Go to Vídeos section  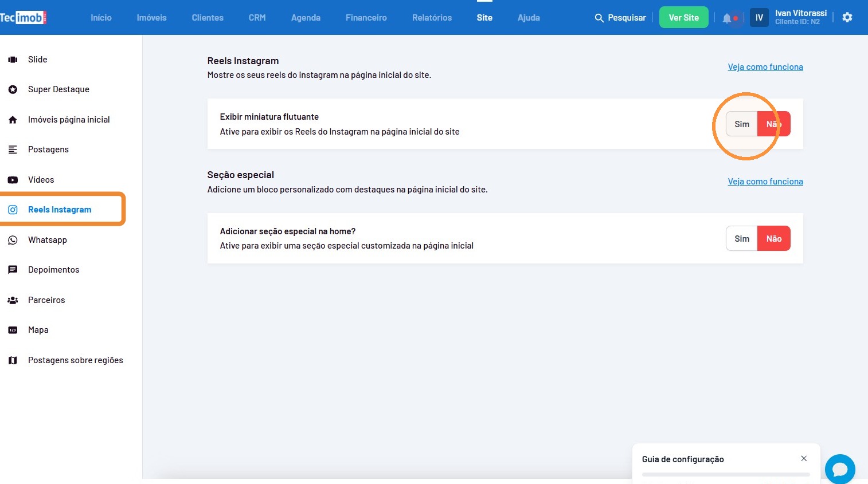pos(41,180)
